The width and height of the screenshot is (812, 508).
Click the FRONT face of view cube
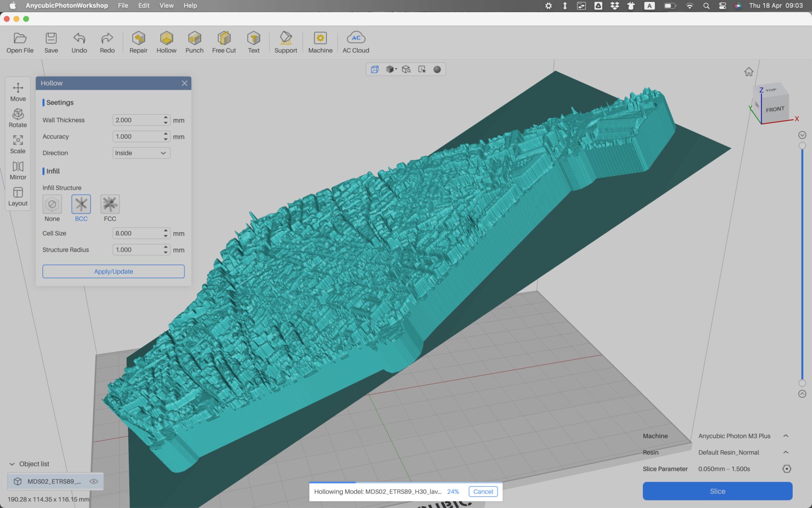pyautogui.click(x=775, y=109)
